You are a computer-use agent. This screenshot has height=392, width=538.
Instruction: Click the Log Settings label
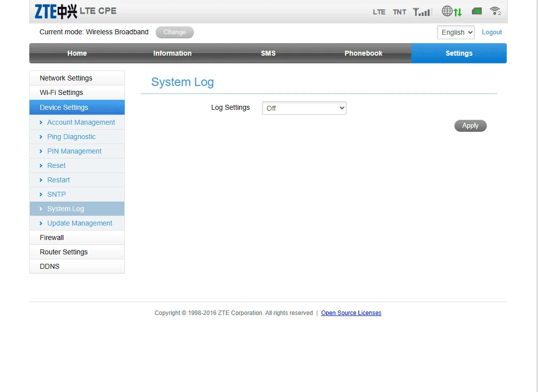click(230, 107)
